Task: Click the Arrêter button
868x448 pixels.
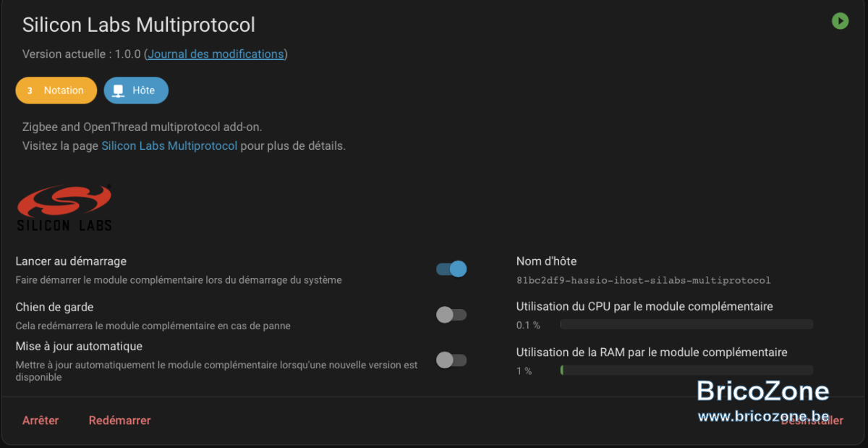Action: click(41, 420)
